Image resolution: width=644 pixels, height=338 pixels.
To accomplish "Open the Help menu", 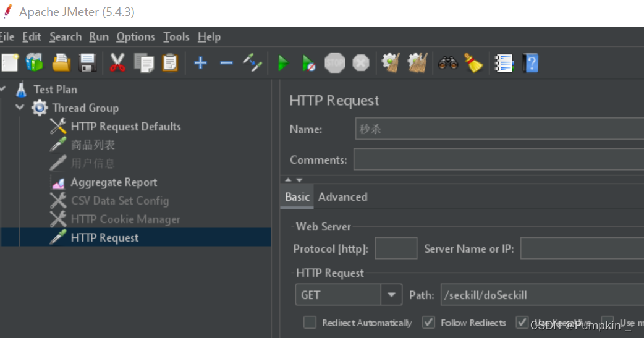I will (209, 37).
